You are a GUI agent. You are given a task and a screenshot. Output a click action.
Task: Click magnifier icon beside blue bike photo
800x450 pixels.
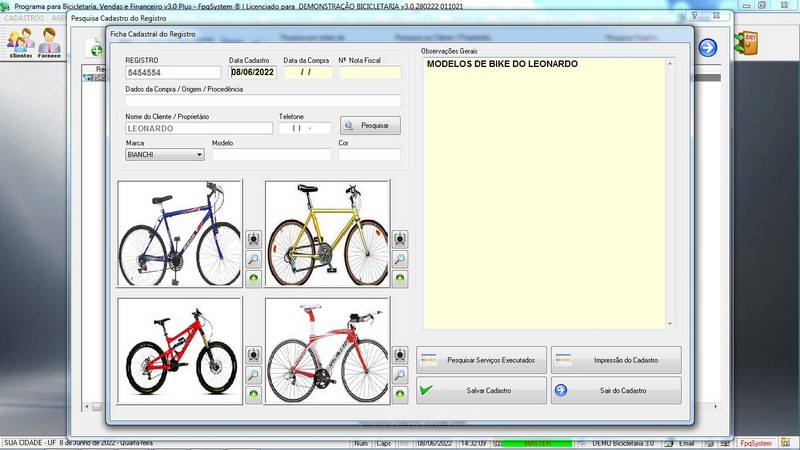point(254,259)
